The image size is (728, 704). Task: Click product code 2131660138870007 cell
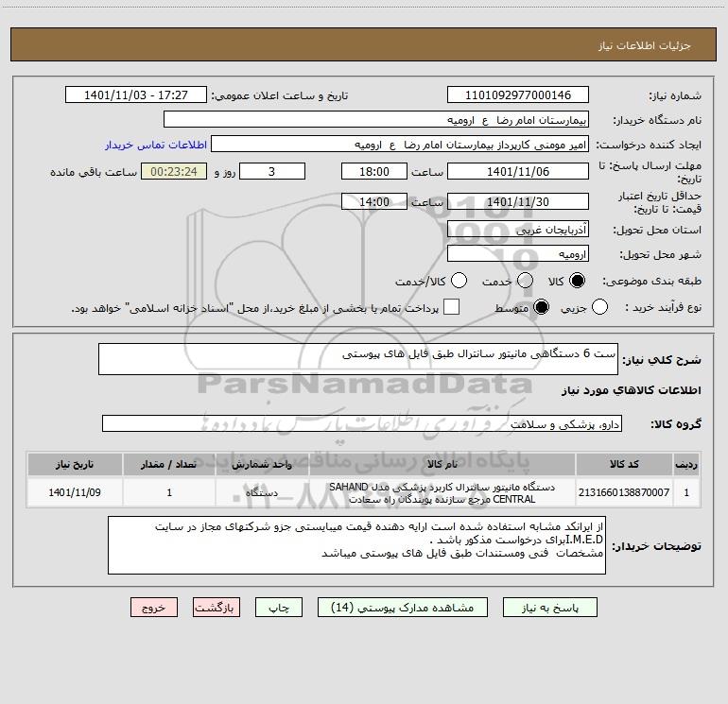624,492
